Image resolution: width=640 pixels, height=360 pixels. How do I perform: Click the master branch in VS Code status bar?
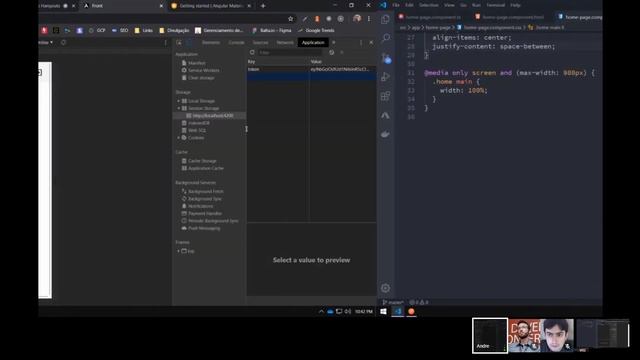coord(393,302)
